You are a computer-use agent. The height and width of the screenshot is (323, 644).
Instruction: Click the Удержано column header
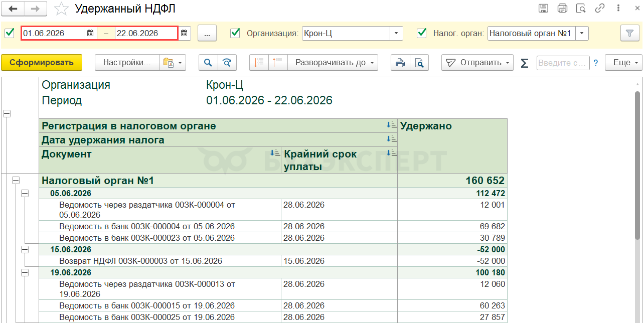coord(452,146)
